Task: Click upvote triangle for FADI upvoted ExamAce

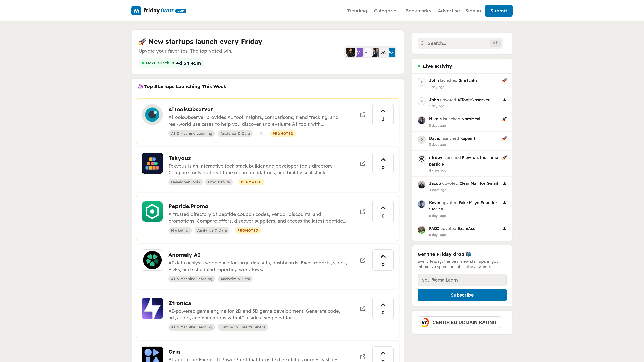Action: point(504,229)
